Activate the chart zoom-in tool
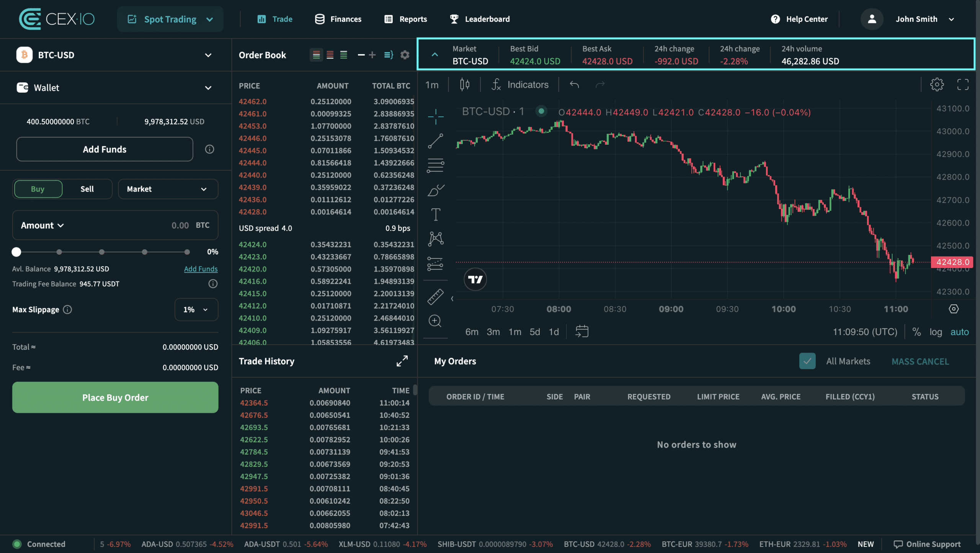The image size is (980, 553). pyautogui.click(x=435, y=321)
